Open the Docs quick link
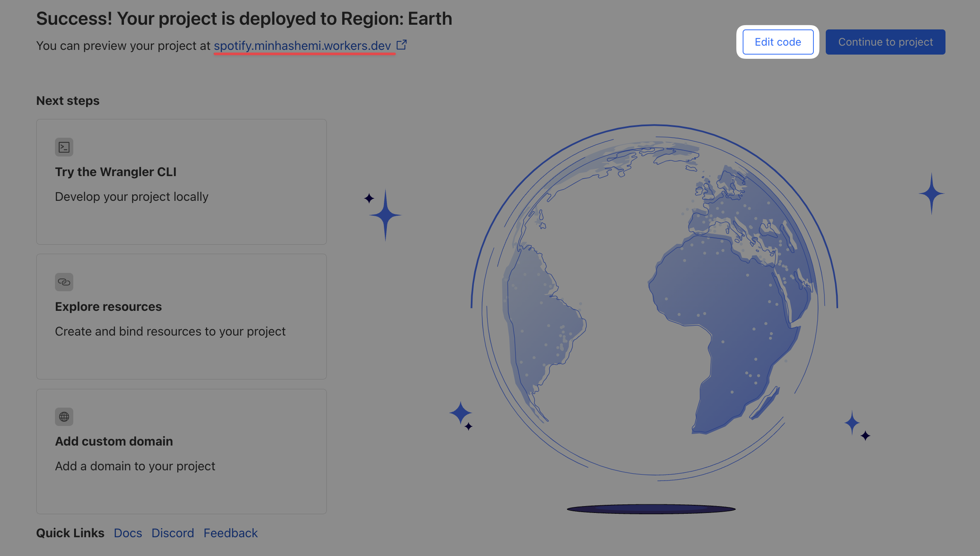The height and width of the screenshot is (556, 980). coord(128,533)
